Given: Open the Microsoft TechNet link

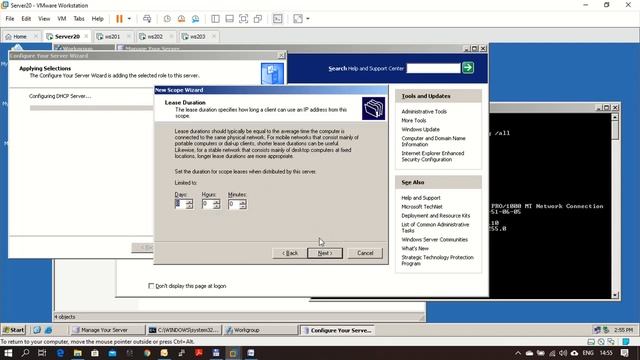Looking at the screenshot, I should pos(422,207).
